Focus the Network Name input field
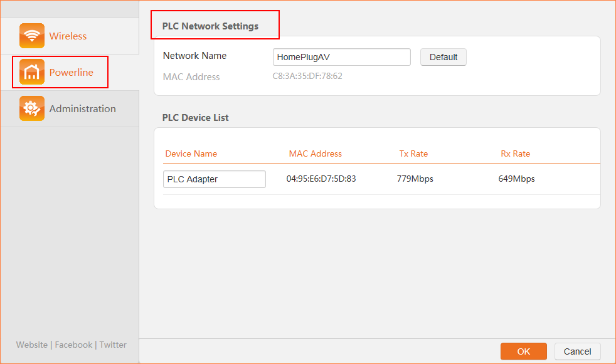Screen dimensions: 616x364 tap(341, 57)
